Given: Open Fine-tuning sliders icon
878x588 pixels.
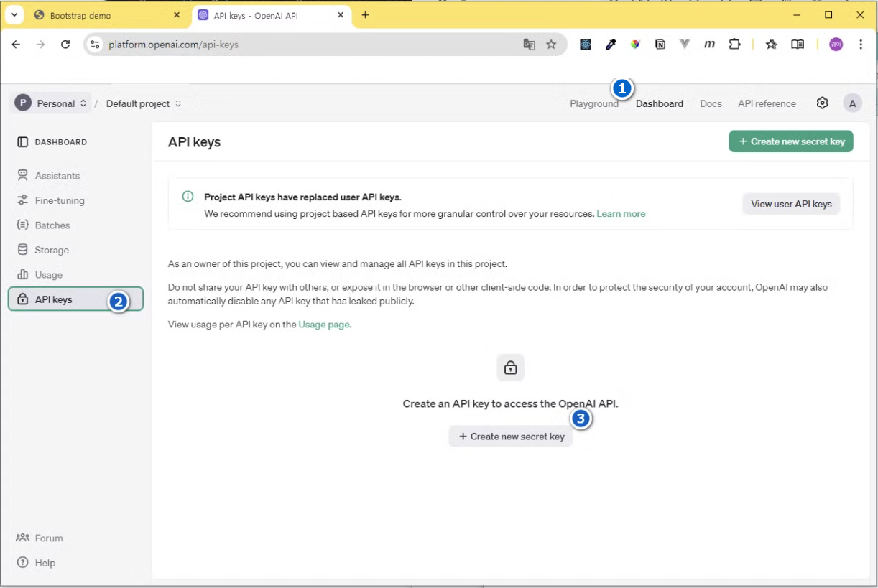Looking at the screenshot, I should [22, 200].
